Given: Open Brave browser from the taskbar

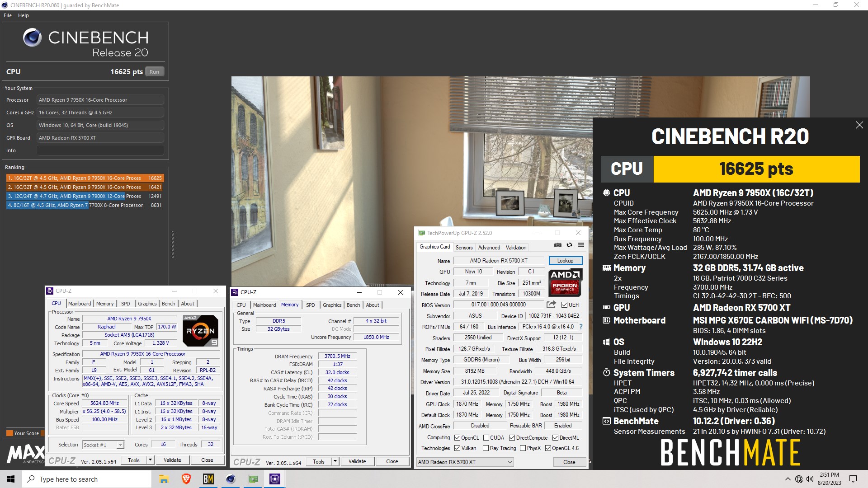Looking at the screenshot, I should (x=186, y=479).
